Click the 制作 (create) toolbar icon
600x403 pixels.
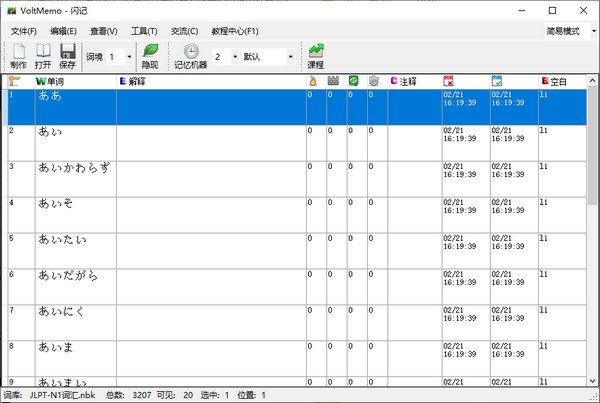click(x=19, y=55)
